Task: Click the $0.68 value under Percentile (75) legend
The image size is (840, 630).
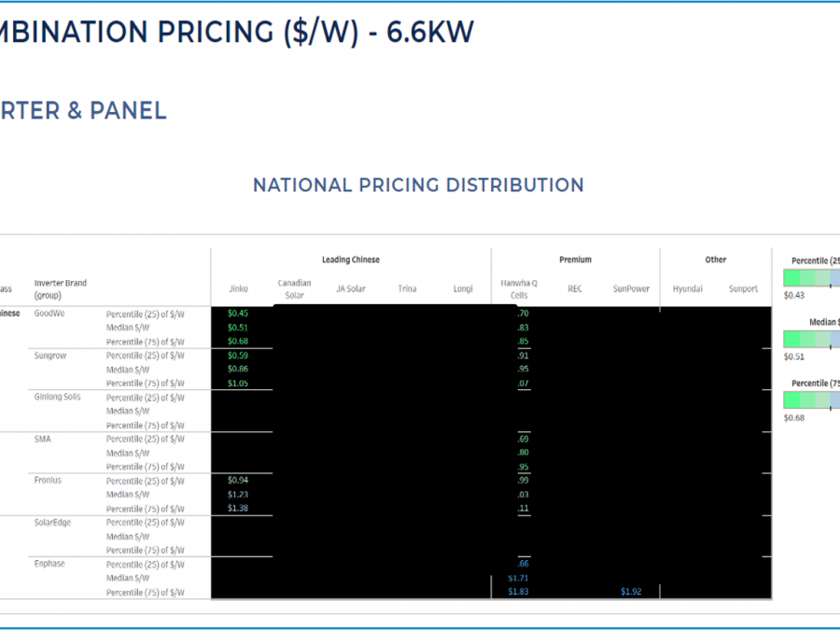Action: point(794,418)
